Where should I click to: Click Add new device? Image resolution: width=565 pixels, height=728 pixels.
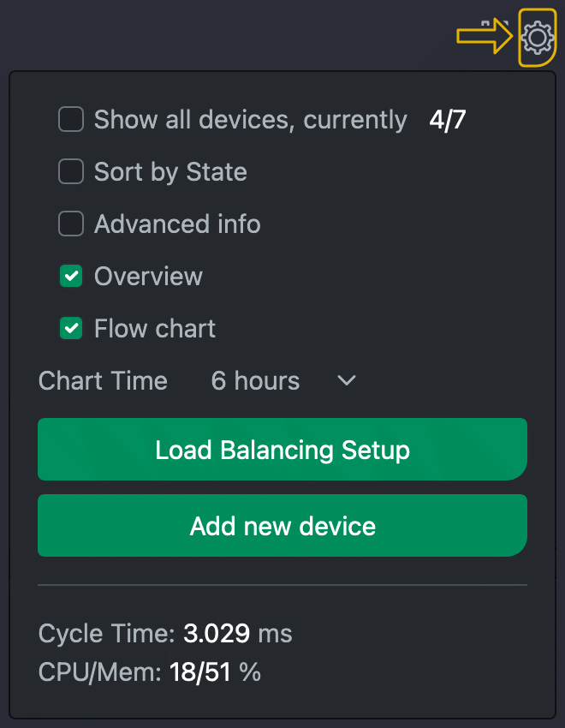coord(282,525)
